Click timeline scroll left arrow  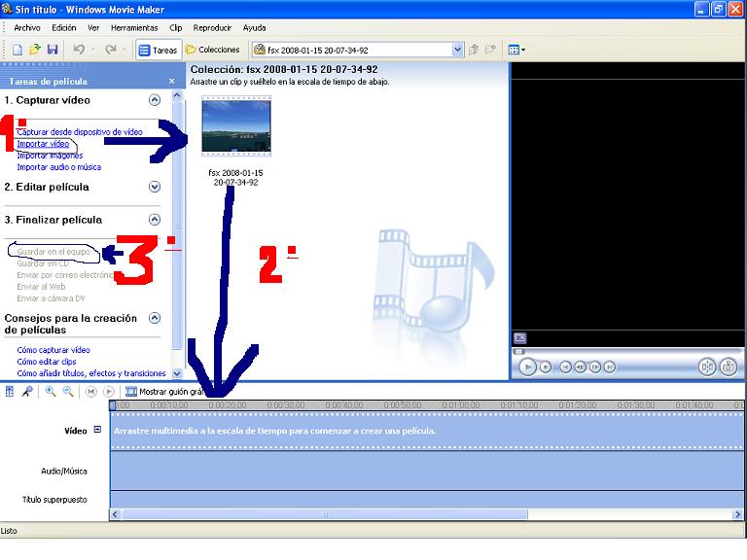click(x=116, y=514)
